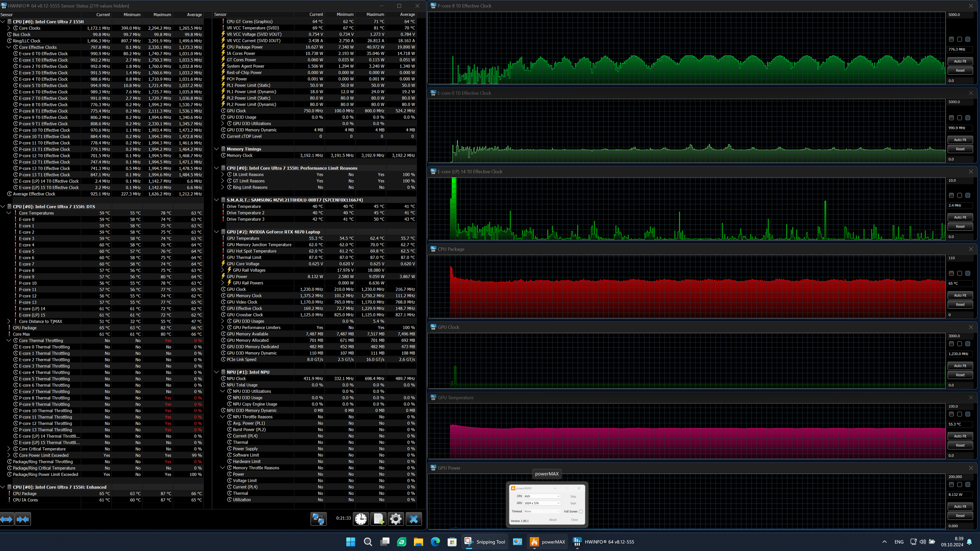Click the blue X close sensors icon
The height and width of the screenshot is (551, 980).
tap(414, 519)
